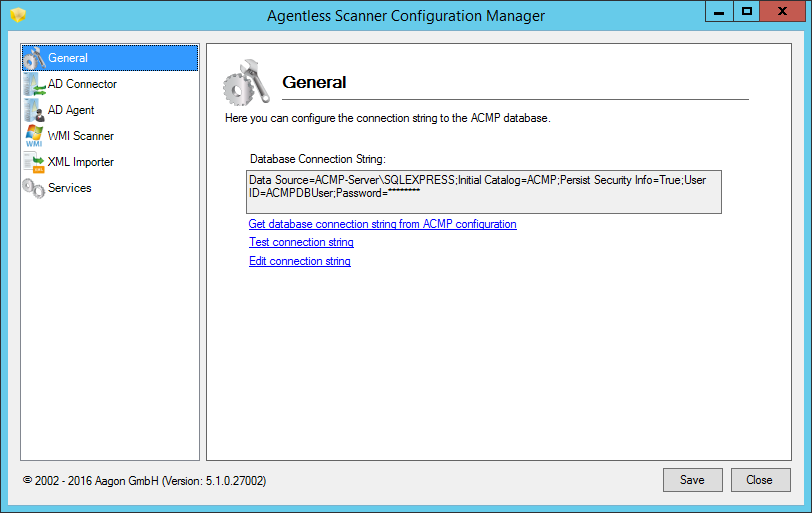The image size is (812, 513).
Task: Save the configuration with the Save button
Action: click(x=692, y=480)
